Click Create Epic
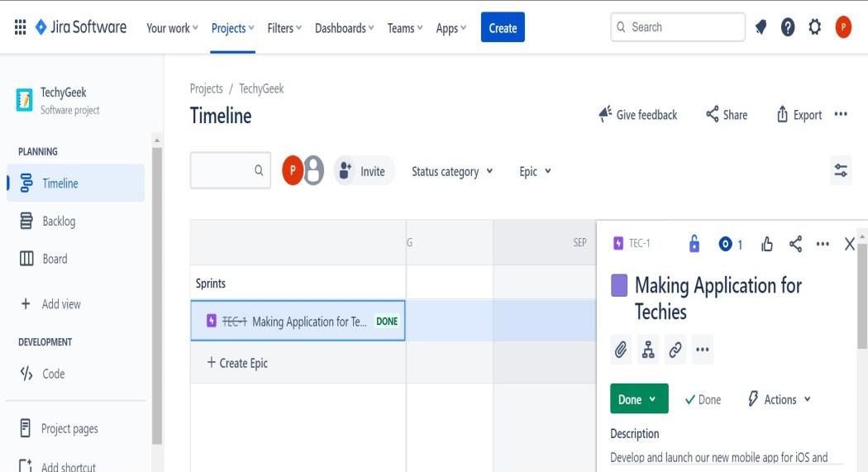The image size is (868, 472). (x=237, y=363)
